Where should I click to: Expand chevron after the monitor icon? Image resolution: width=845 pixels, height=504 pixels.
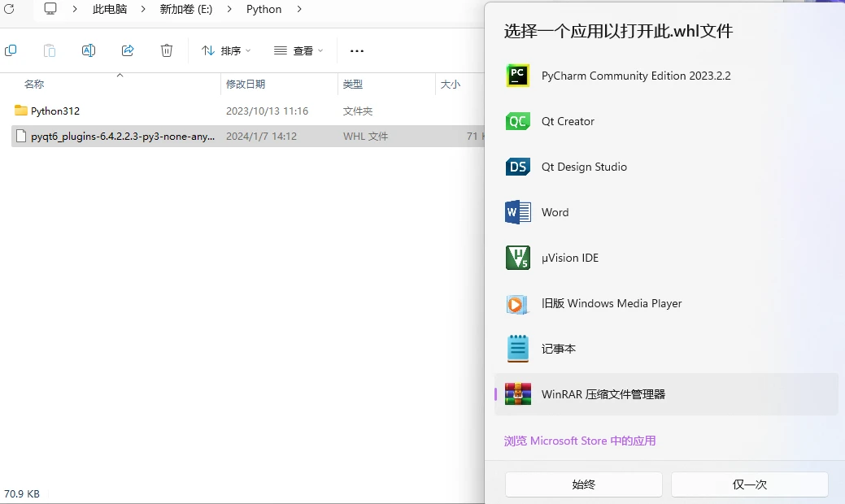tap(75, 9)
